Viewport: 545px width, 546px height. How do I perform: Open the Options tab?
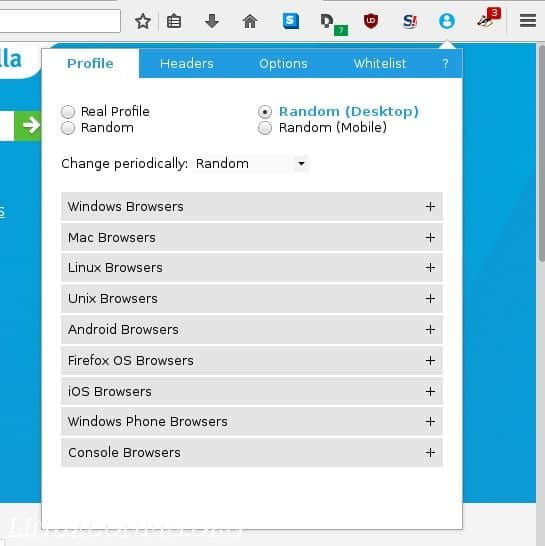[283, 64]
